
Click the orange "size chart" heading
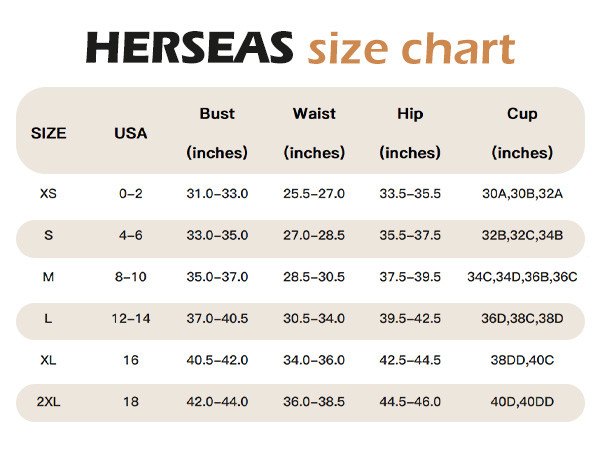tap(411, 48)
